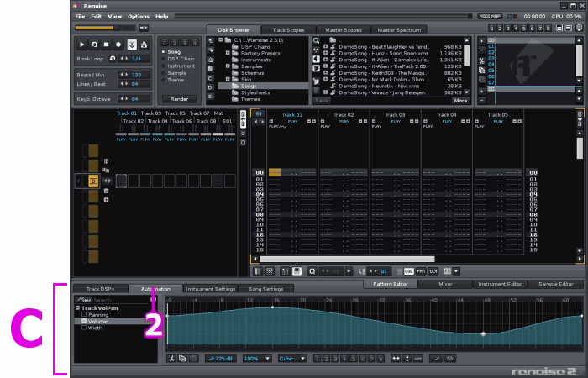The height and width of the screenshot is (378, 588).
Task: Click the More button in Disk Browser
Action: point(460,101)
